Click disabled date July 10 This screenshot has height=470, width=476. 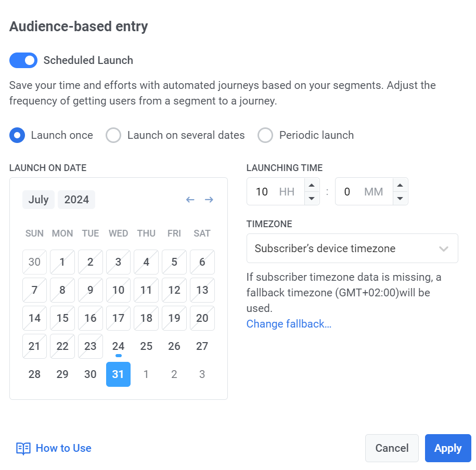(119, 290)
